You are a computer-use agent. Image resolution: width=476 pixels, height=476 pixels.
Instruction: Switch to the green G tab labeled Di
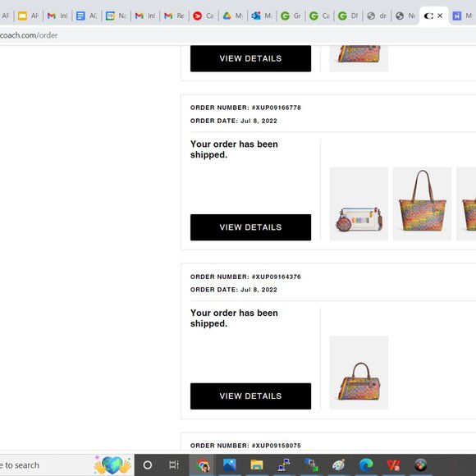click(348, 16)
